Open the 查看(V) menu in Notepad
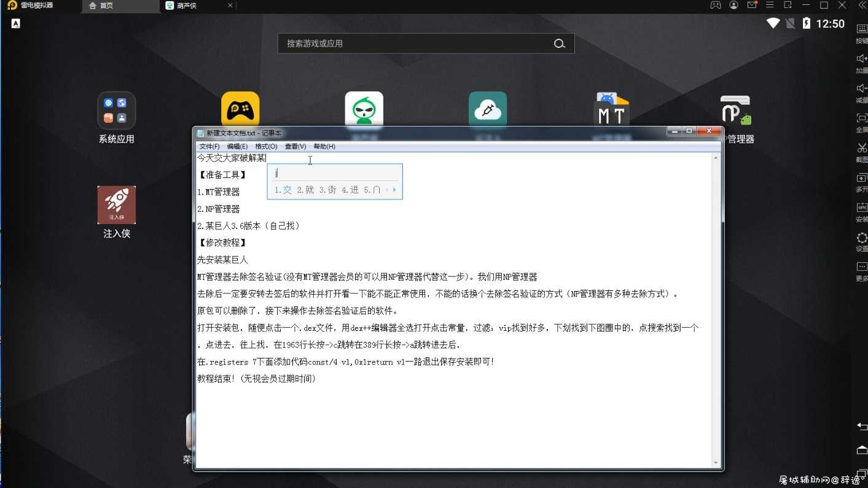The height and width of the screenshot is (488, 868). 295,146
